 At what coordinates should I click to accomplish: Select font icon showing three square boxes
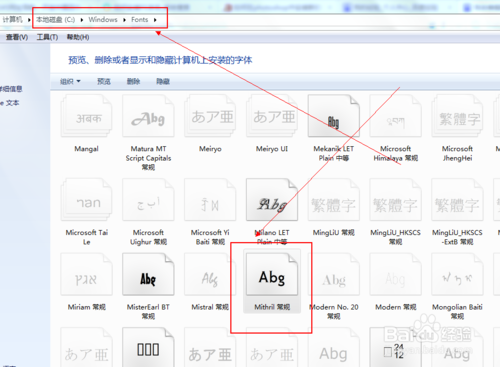click(148, 347)
